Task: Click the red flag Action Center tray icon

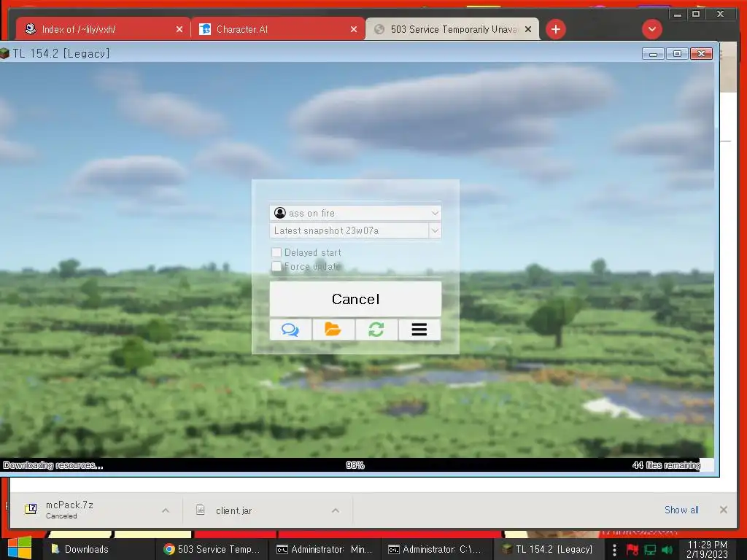Action: coord(632,550)
